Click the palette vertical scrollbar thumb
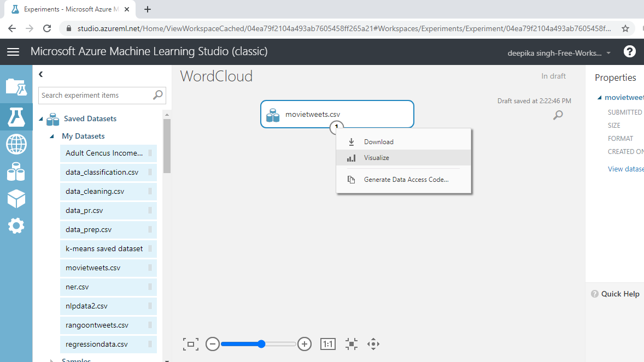The width and height of the screenshot is (644, 362). [167, 146]
